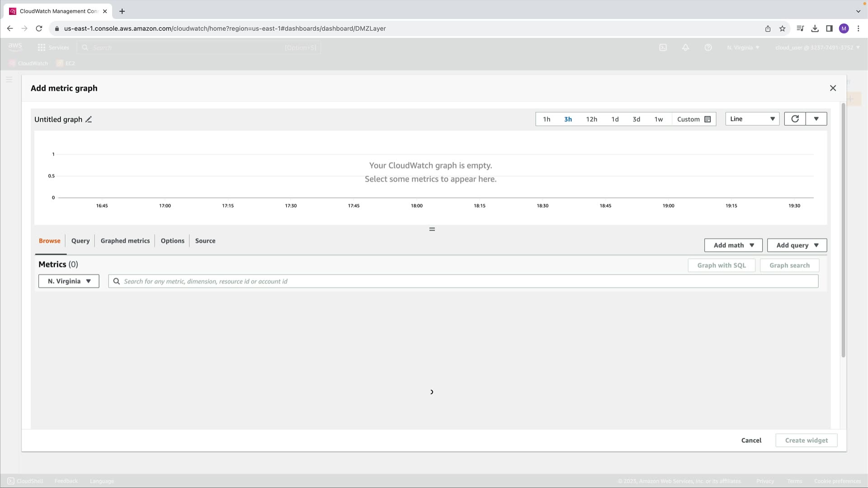
Task: Click the share page icon in the address bar
Action: tap(768, 28)
